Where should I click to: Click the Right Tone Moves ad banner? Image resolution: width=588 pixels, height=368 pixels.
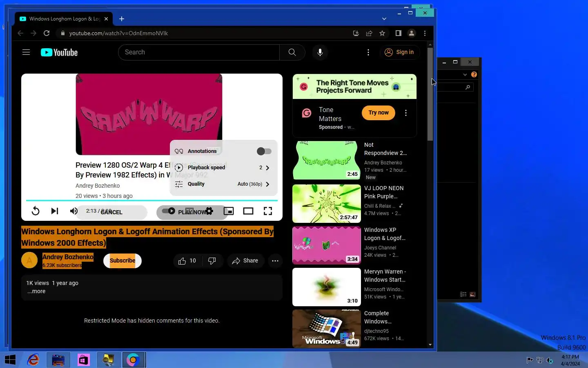354,87
